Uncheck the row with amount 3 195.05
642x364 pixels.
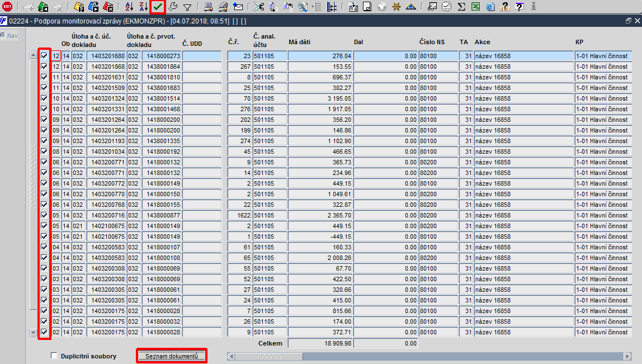(x=44, y=98)
